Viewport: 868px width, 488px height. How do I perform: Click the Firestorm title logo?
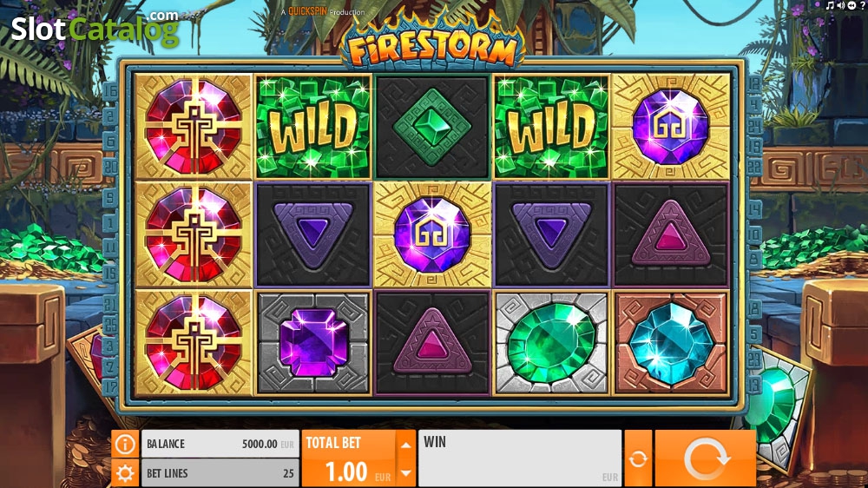coord(432,45)
